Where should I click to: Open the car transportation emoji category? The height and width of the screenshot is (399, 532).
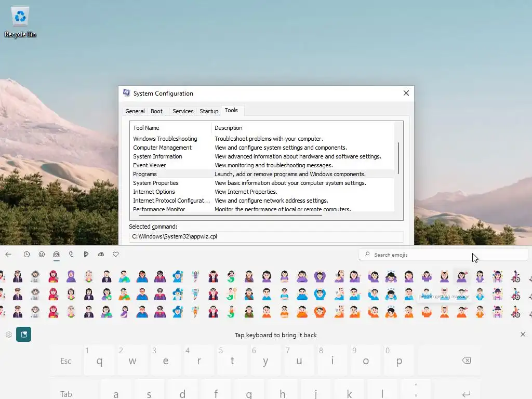coord(101,254)
